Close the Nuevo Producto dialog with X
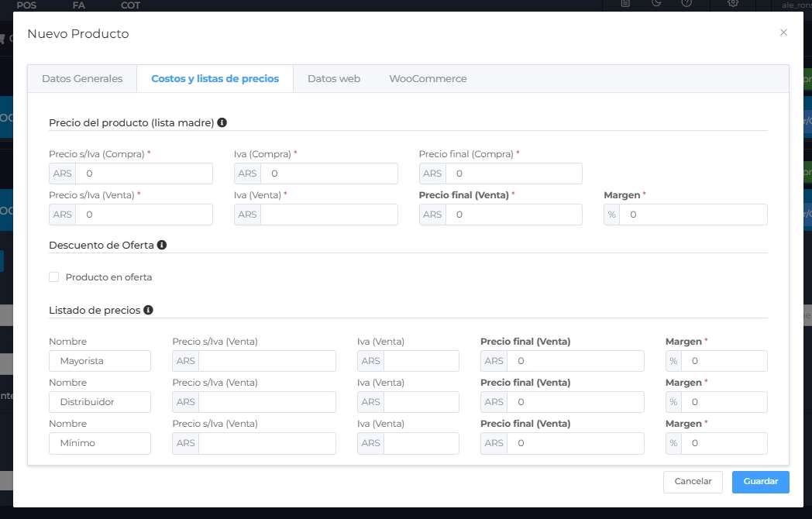 click(783, 33)
